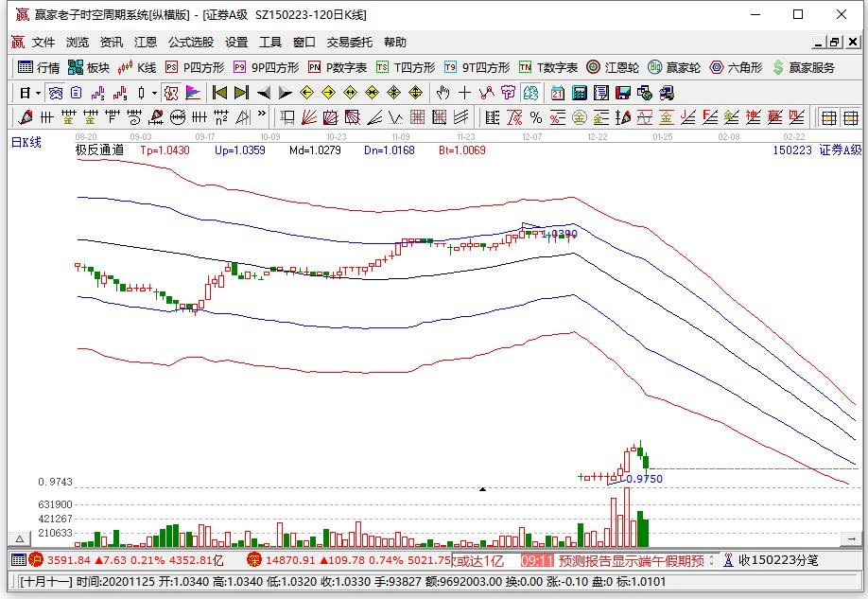
Task: Click the 150223 证券A级 stock label
Action: point(817,150)
